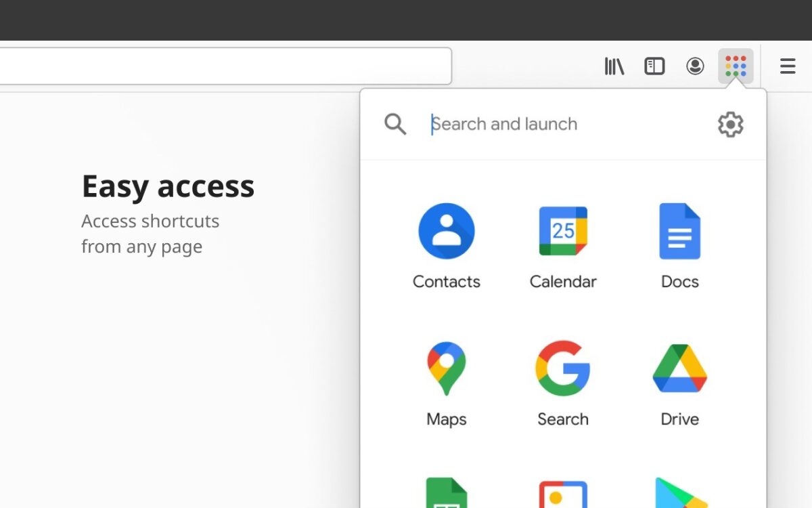Toggle the colorful apps launcher extension button

[x=736, y=66]
